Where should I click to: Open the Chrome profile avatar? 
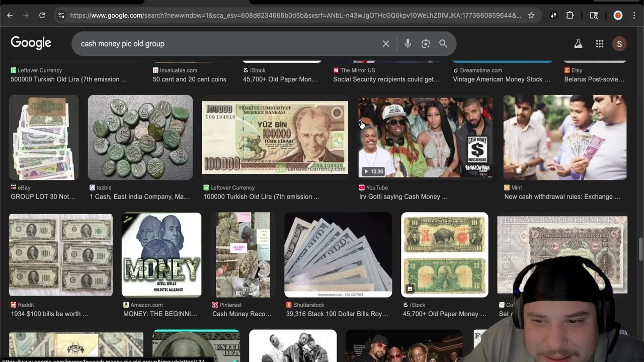click(x=618, y=16)
